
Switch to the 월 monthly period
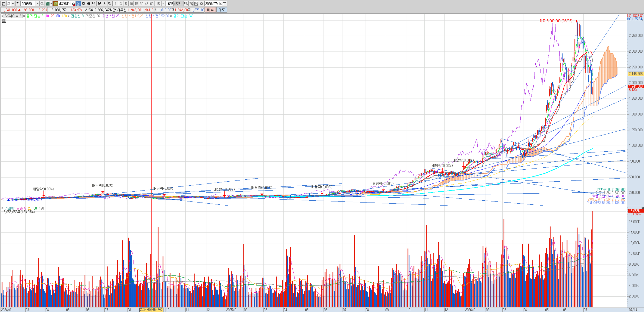point(89,4)
